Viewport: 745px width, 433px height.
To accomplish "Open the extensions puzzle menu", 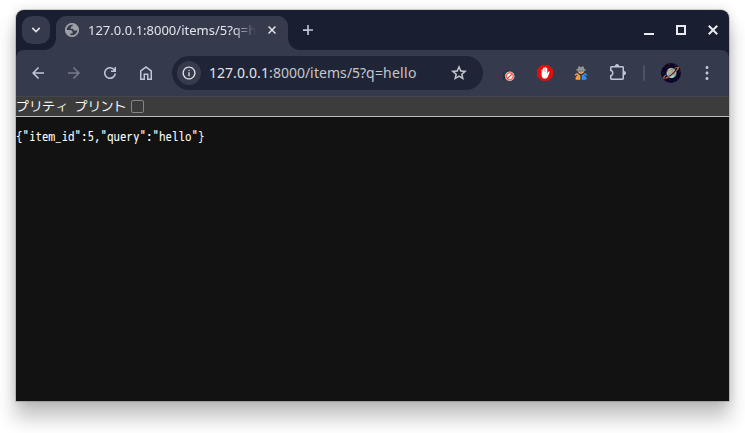I will pos(617,73).
